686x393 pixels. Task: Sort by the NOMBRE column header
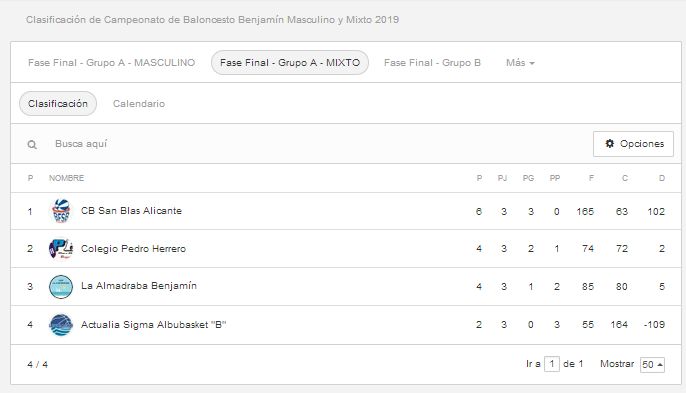coord(66,178)
